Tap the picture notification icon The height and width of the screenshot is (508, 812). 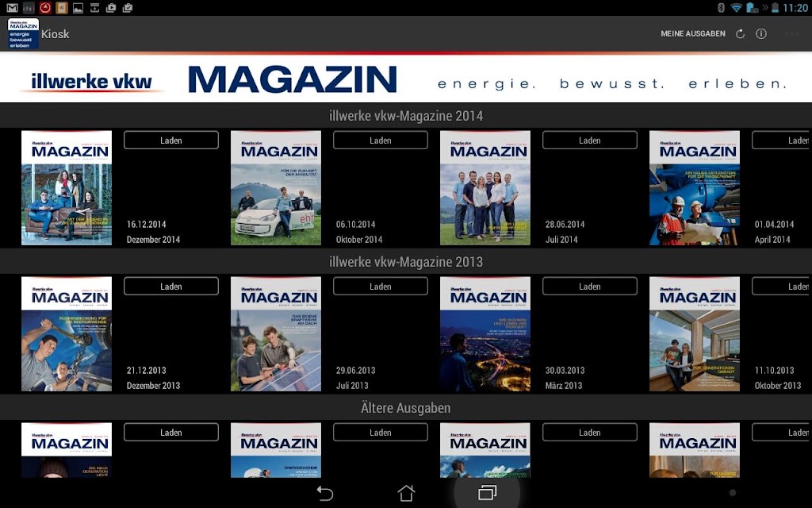[x=79, y=8]
